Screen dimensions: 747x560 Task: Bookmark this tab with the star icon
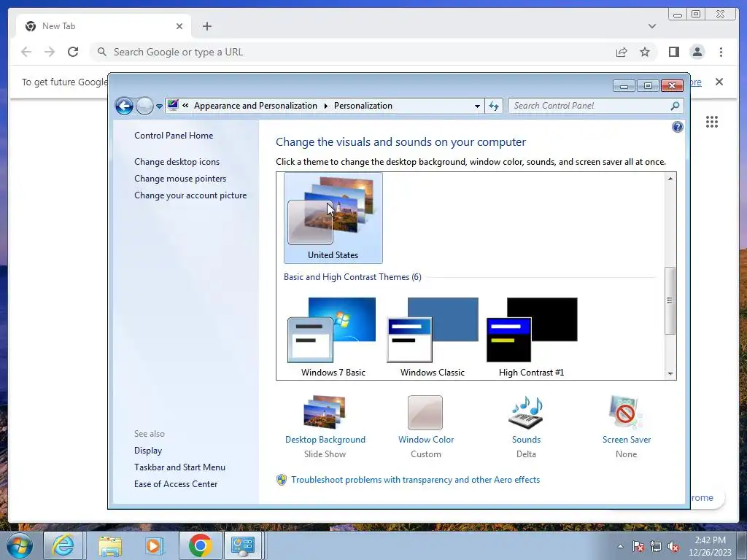click(x=645, y=52)
